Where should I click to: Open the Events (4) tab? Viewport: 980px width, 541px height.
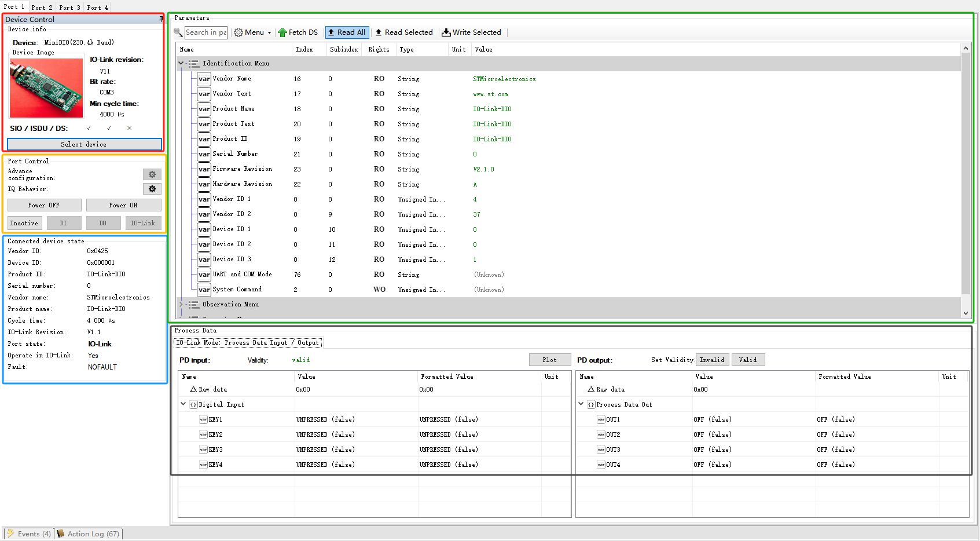tap(28, 533)
